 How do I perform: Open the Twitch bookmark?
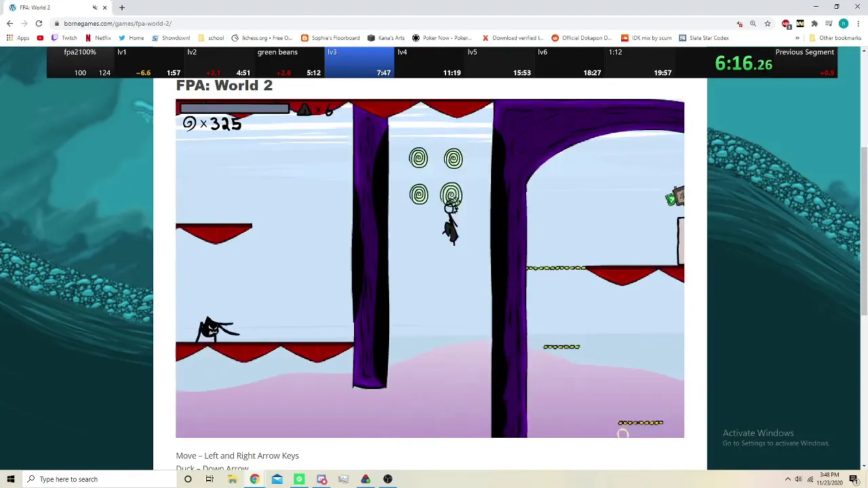tap(64, 38)
